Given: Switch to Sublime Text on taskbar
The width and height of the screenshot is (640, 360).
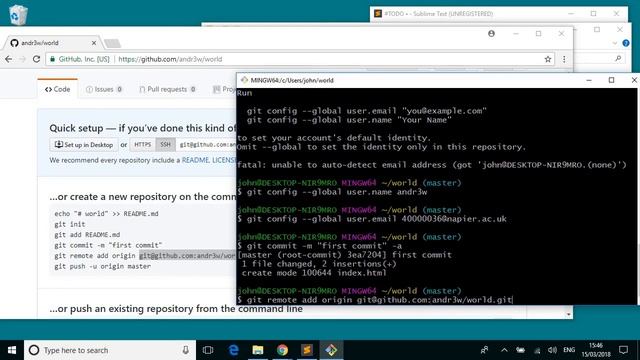Looking at the screenshot, I should 307,350.
